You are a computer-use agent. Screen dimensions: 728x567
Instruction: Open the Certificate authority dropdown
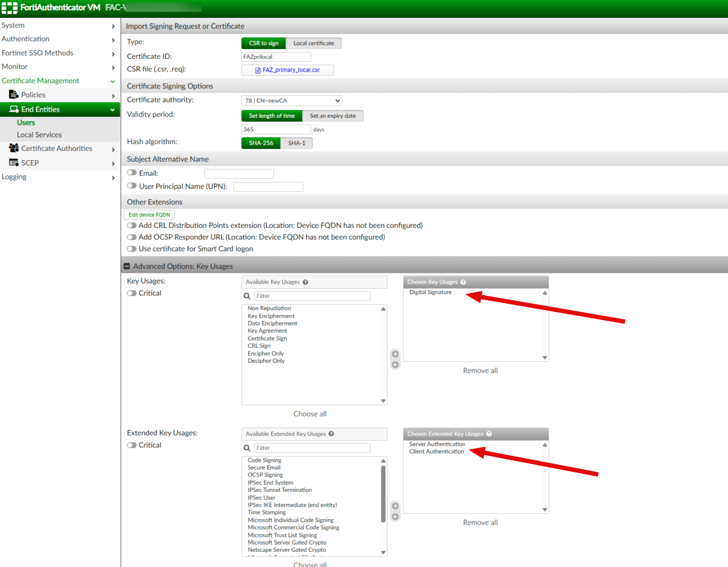(x=292, y=101)
